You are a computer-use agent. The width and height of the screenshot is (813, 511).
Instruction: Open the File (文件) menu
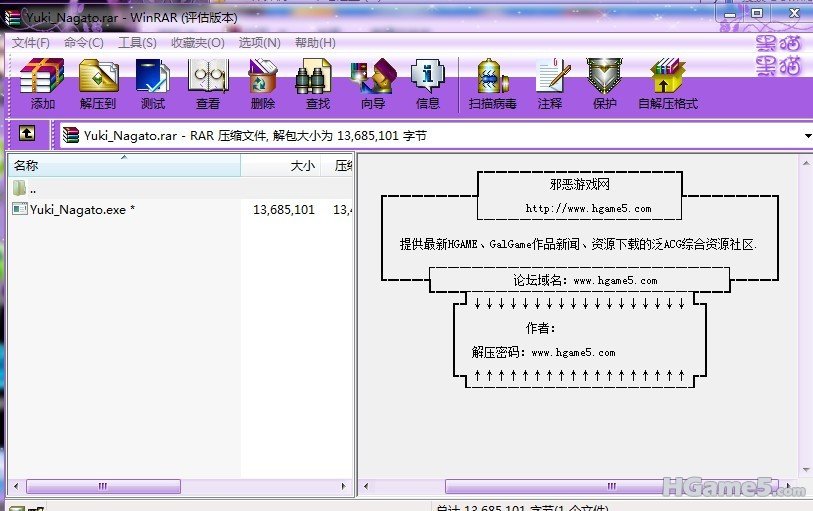pyautogui.click(x=31, y=42)
